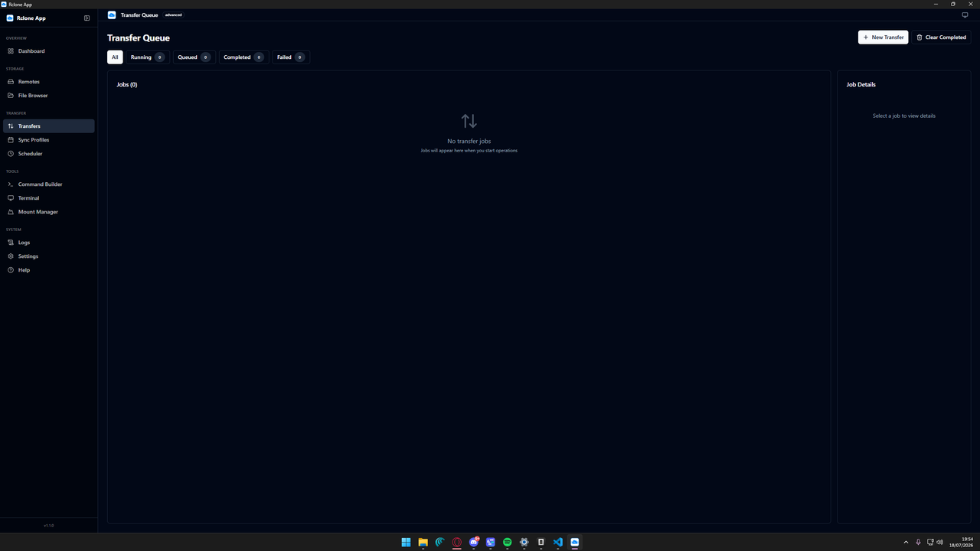Open Remotes in the Storage section

click(x=48, y=82)
